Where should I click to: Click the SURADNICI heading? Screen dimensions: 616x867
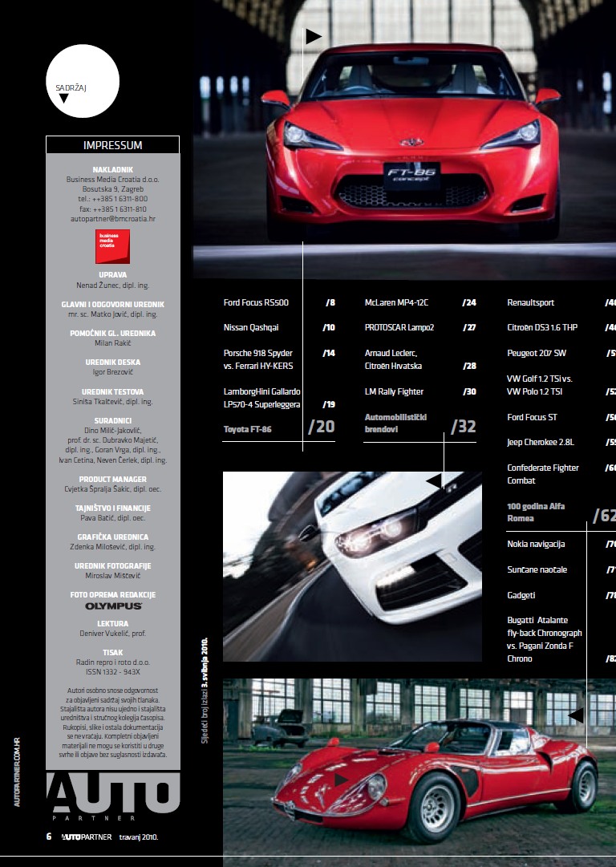click(113, 421)
